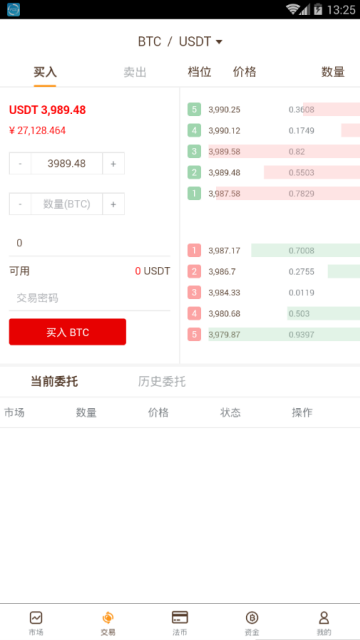Screen dimensions: 360x640
Task: Open 资金 funds in bottom navigation
Action: pos(252,623)
